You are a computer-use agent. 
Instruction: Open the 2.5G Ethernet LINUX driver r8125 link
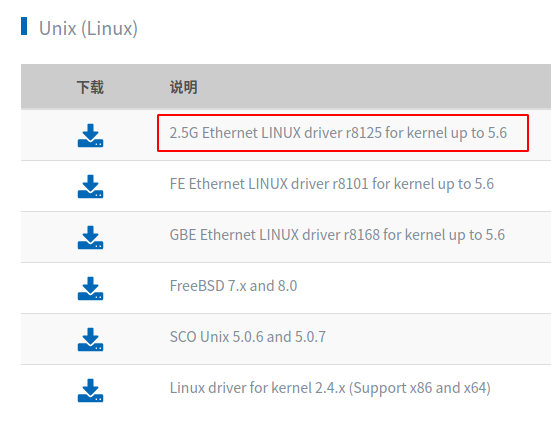tap(338, 133)
